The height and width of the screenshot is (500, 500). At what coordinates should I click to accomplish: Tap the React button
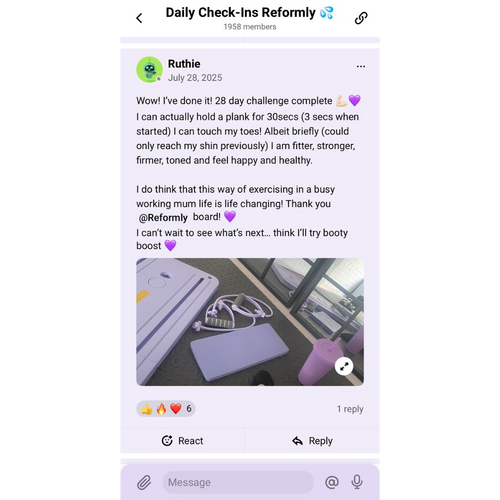click(182, 441)
